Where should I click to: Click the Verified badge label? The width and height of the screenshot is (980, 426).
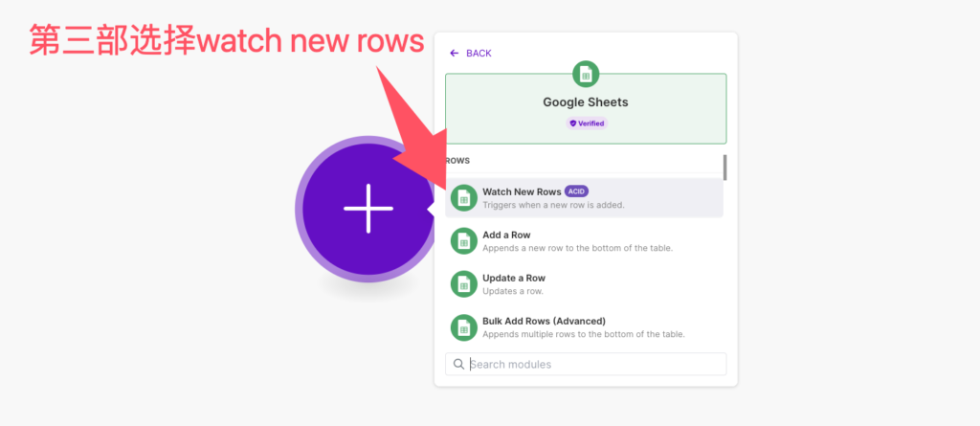pos(590,123)
